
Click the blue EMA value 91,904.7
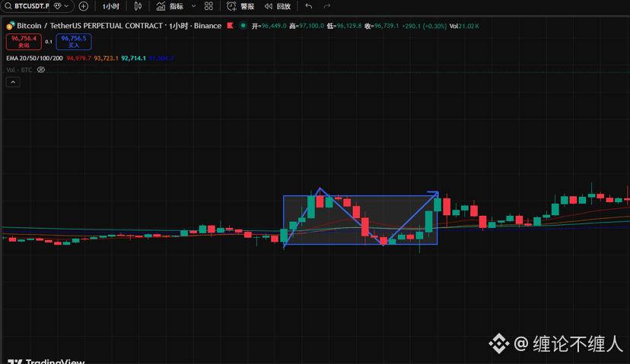coord(161,59)
